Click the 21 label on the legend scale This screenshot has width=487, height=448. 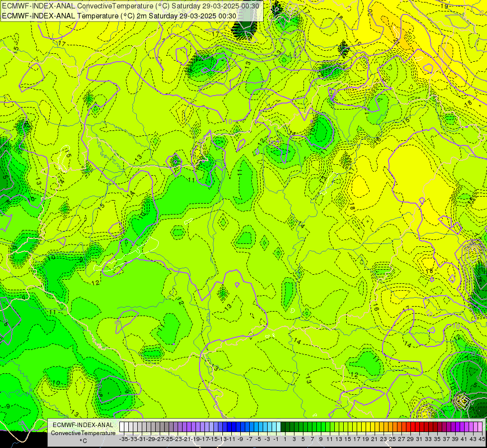375,439
